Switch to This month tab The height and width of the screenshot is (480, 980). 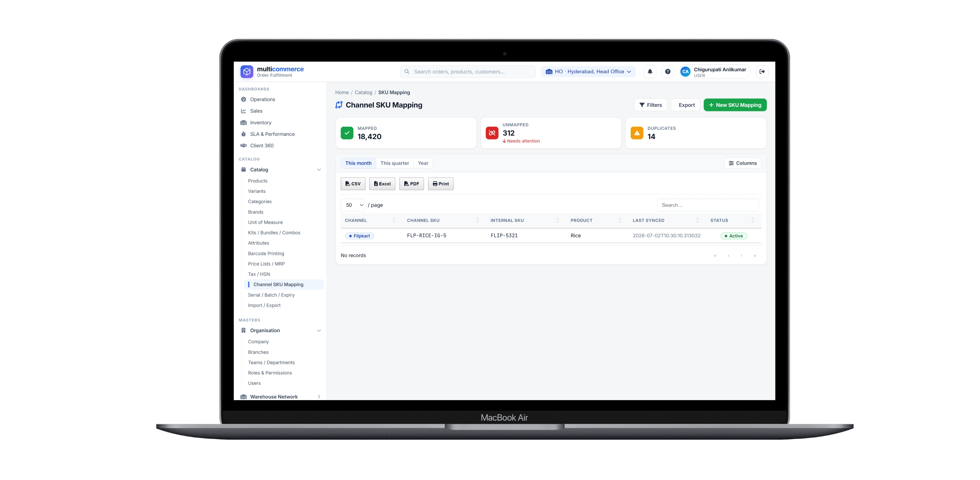coord(358,163)
